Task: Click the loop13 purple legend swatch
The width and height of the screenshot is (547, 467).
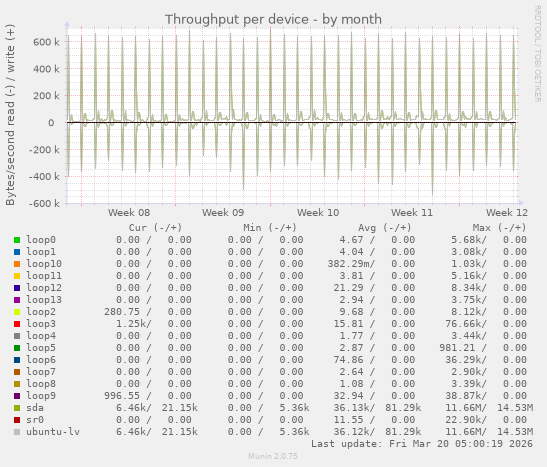Action: [x=17, y=300]
